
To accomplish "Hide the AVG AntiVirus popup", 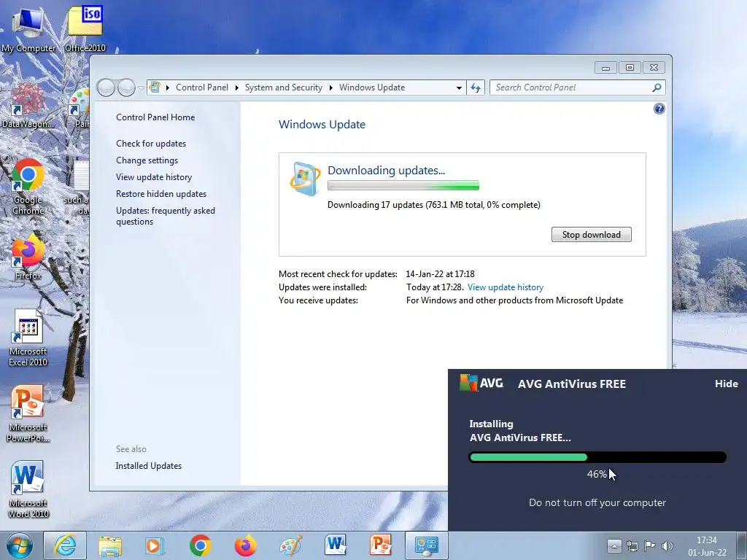I will point(726,384).
